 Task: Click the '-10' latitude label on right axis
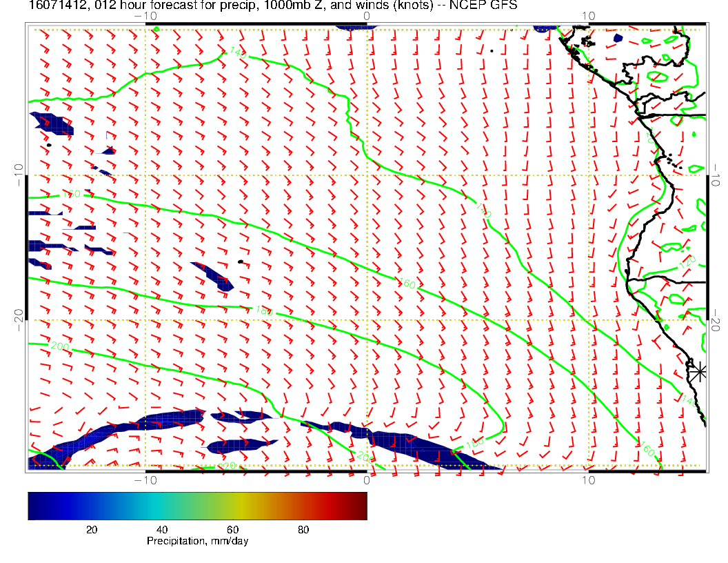(716, 175)
